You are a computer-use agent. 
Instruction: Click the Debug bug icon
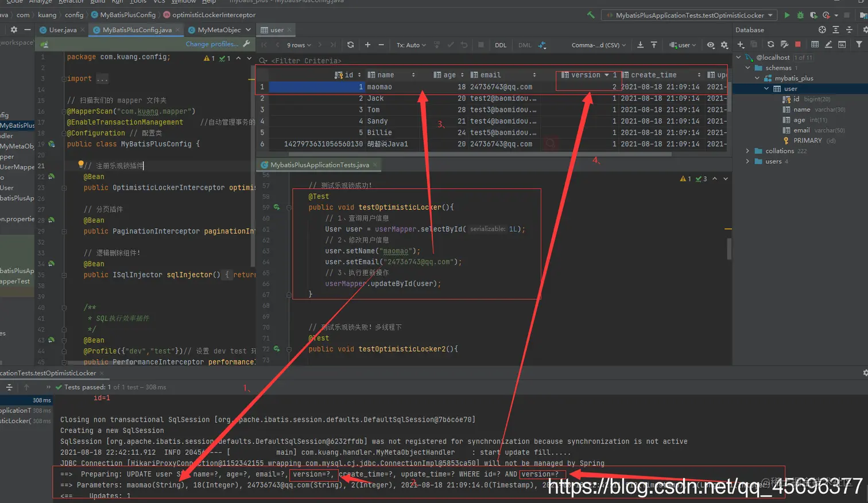coord(800,15)
